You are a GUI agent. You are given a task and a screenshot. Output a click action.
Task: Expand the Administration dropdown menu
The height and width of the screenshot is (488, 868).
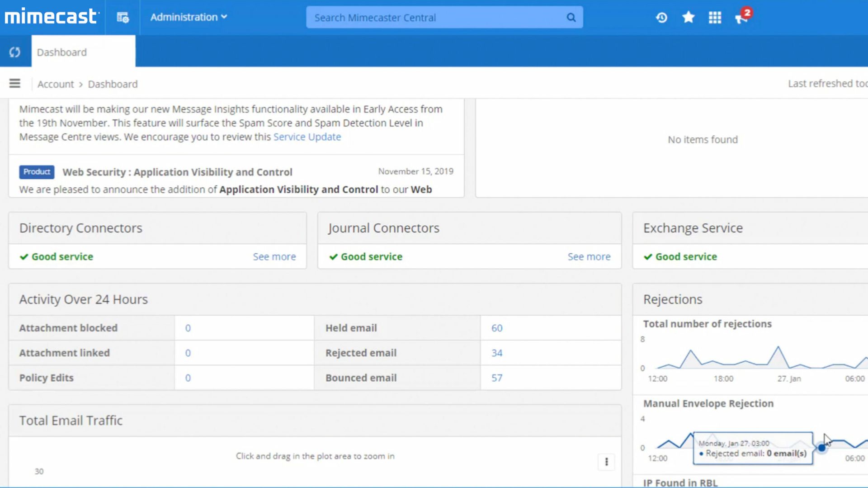pyautogui.click(x=189, y=17)
